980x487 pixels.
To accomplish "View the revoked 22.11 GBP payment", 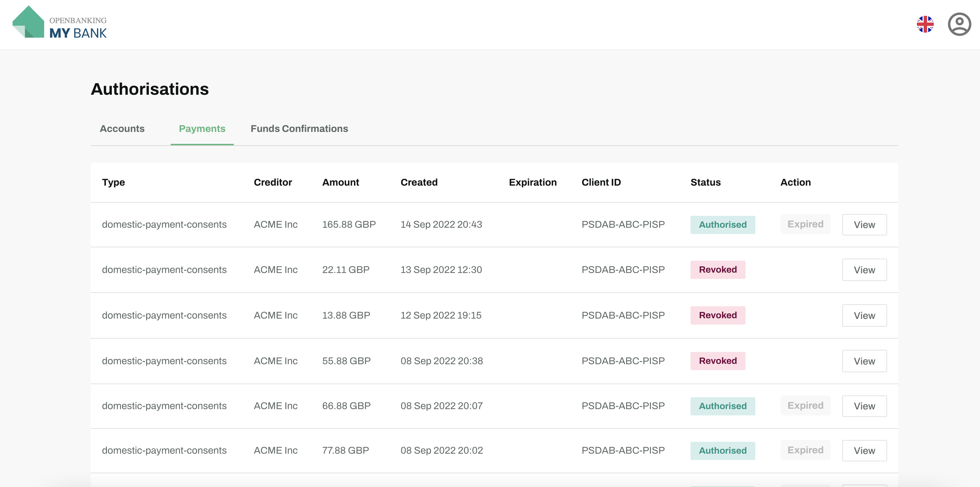I will [x=864, y=269].
